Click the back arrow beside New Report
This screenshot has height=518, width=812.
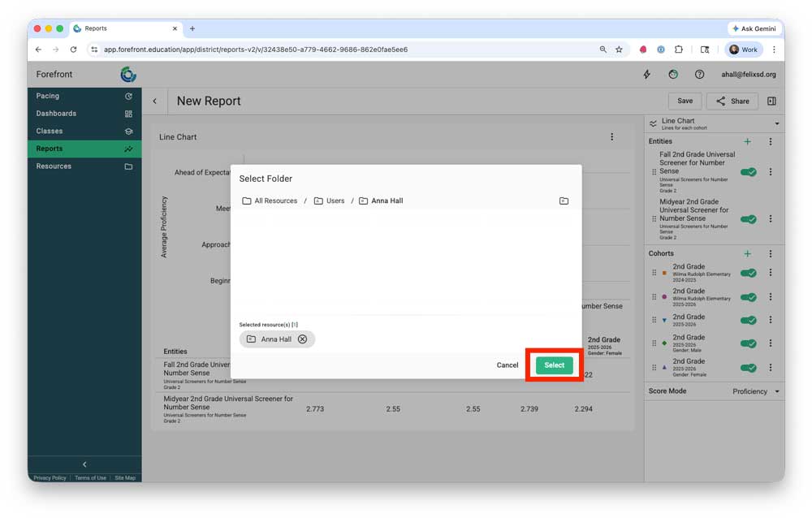point(155,101)
